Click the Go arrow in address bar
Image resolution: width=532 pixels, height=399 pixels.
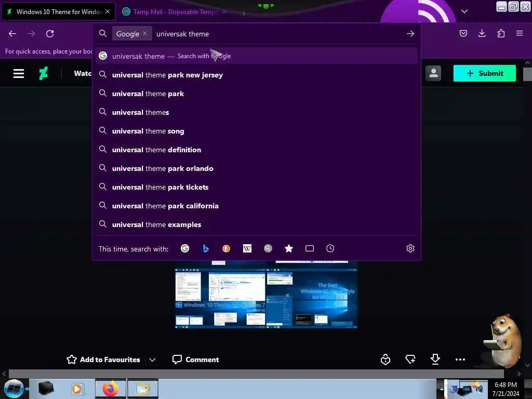pos(410,34)
